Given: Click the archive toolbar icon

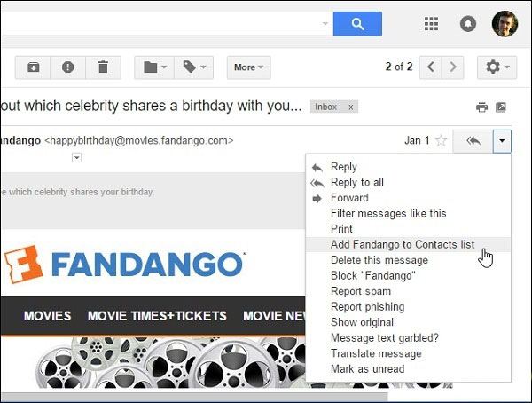Looking at the screenshot, I should tap(34, 67).
